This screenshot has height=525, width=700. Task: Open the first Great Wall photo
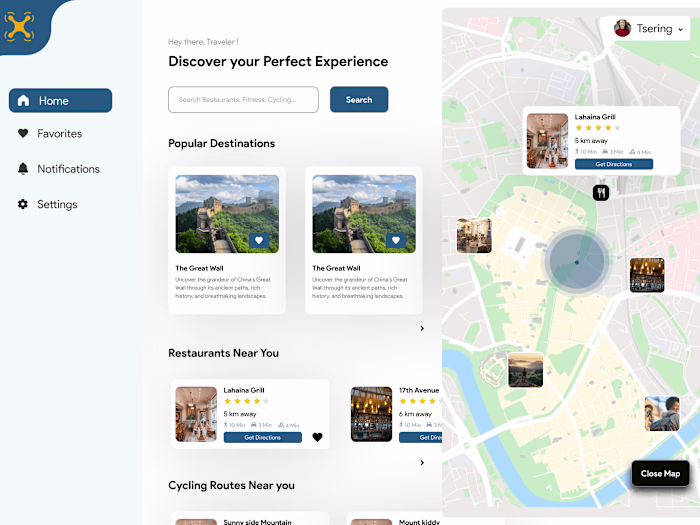[x=227, y=214]
